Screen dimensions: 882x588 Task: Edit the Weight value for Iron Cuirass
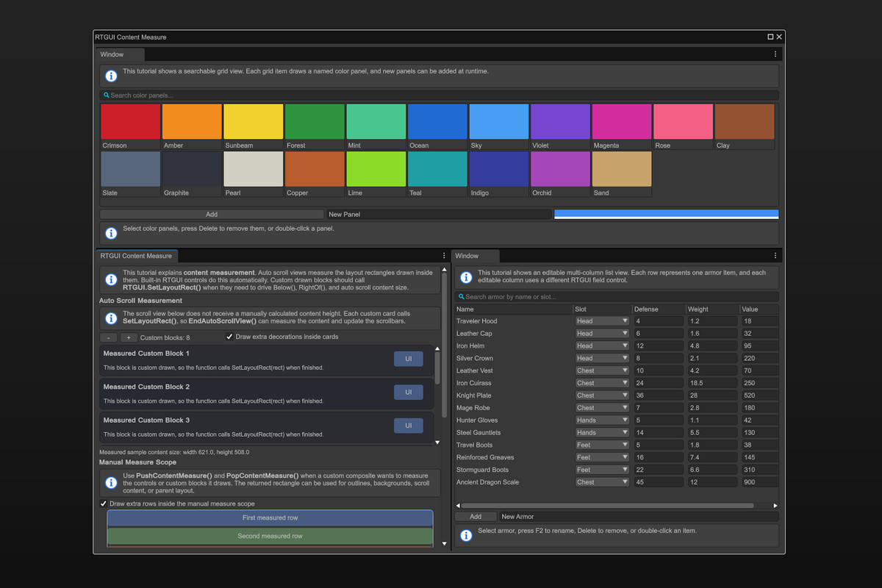712,383
